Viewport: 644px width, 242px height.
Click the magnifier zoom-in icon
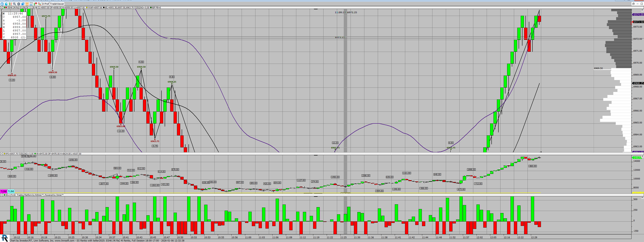pyautogui.click(x=15, y=4)
